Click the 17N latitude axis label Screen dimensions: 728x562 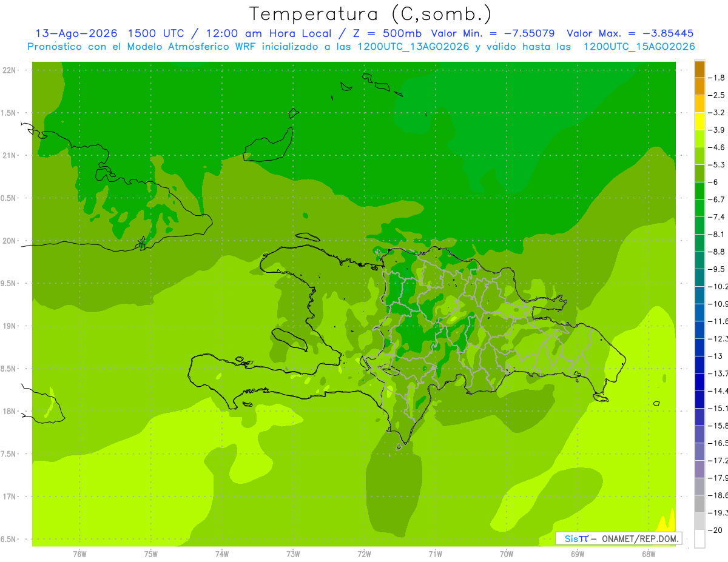[9, 497]
